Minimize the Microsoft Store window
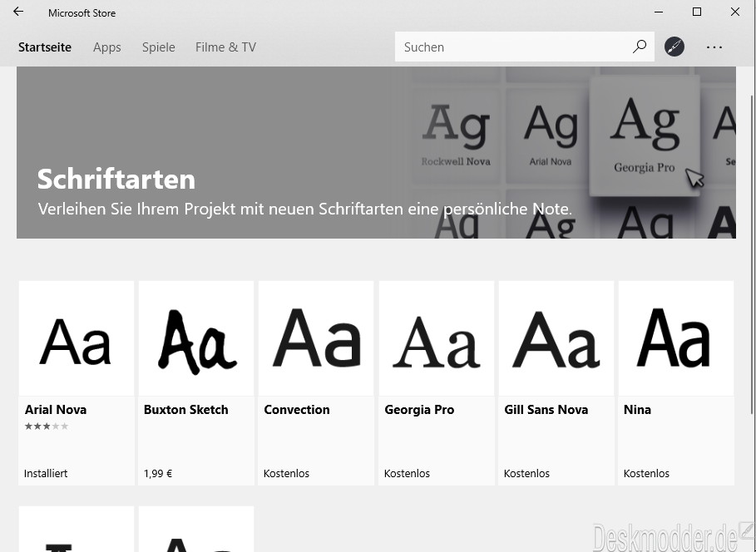This screenshot has height=552, width=756. pyautogui.click(x=659, y=12)
